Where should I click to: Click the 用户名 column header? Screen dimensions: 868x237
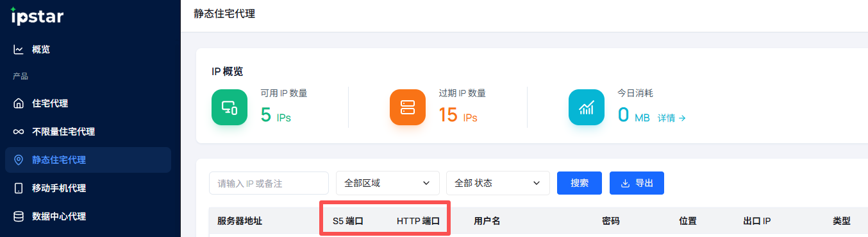tap(487, 221)
